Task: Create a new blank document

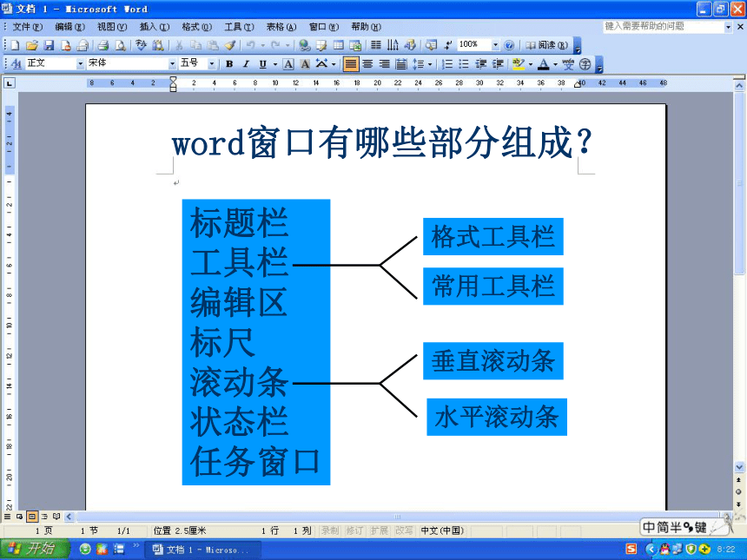Action: tap(15, 45)
